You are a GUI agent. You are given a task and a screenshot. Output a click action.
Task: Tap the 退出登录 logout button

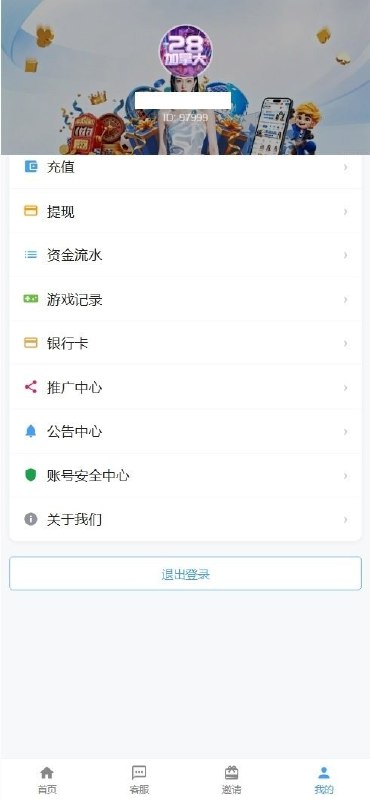point(185,573)
